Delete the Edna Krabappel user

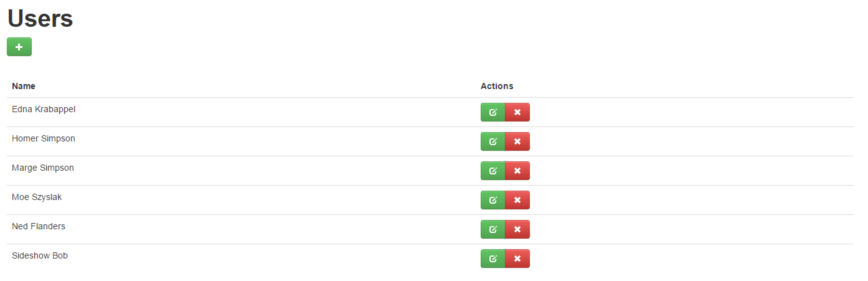click(x=517, y=112)
